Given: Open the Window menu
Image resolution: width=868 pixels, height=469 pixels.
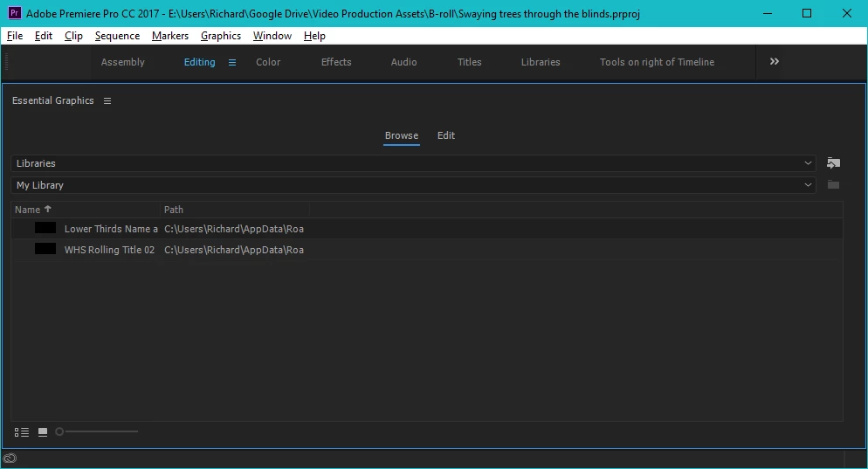Looking at the screenshot, I should [x=272, y=36].
